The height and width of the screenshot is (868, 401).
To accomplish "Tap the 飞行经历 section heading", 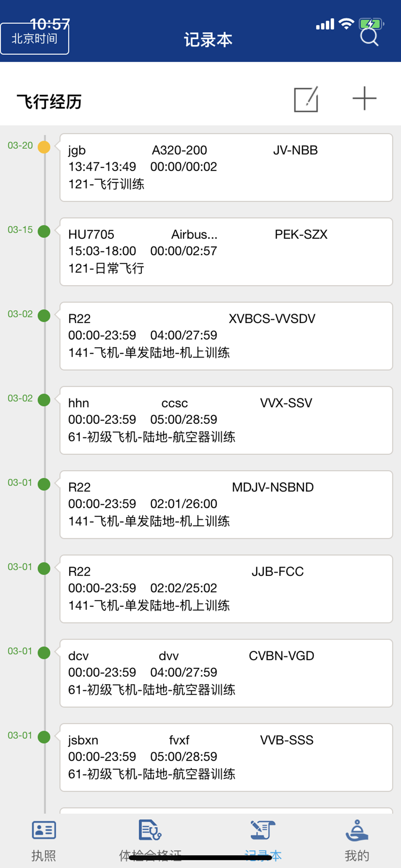I will 49,101.
